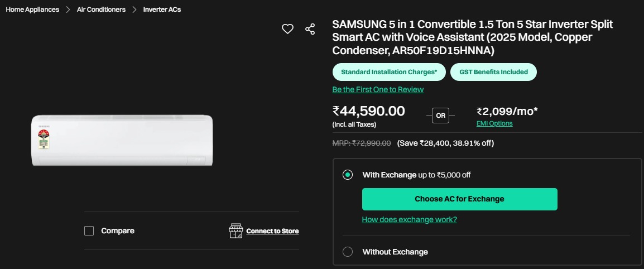The height and width of the screenshot is (269, 644).
Task: Navigate to Inverter ACs breadcrumb
Action: 162,9
